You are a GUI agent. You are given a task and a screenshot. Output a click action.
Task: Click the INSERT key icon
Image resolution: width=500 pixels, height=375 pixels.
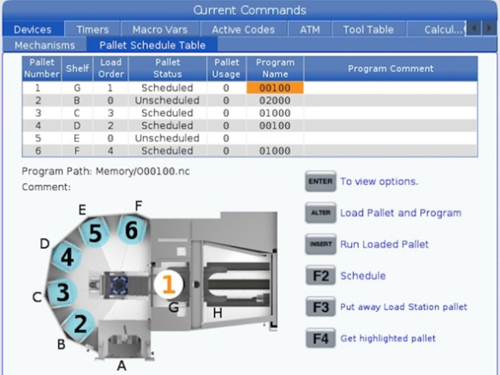point(320,244)
